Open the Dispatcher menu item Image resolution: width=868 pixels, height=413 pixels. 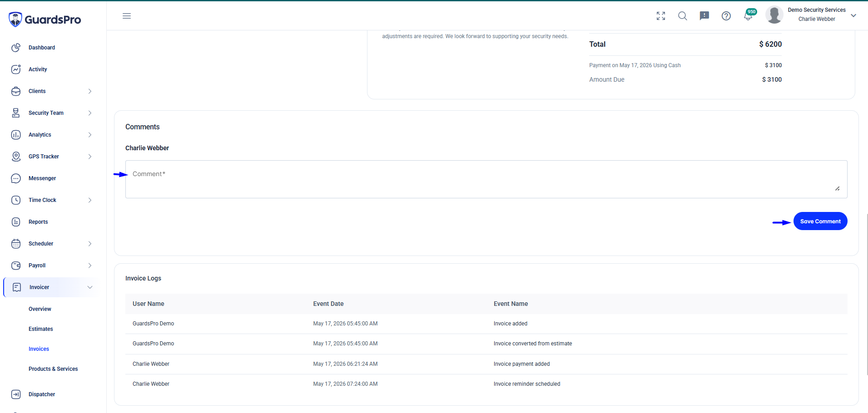[x=42, y=394]
